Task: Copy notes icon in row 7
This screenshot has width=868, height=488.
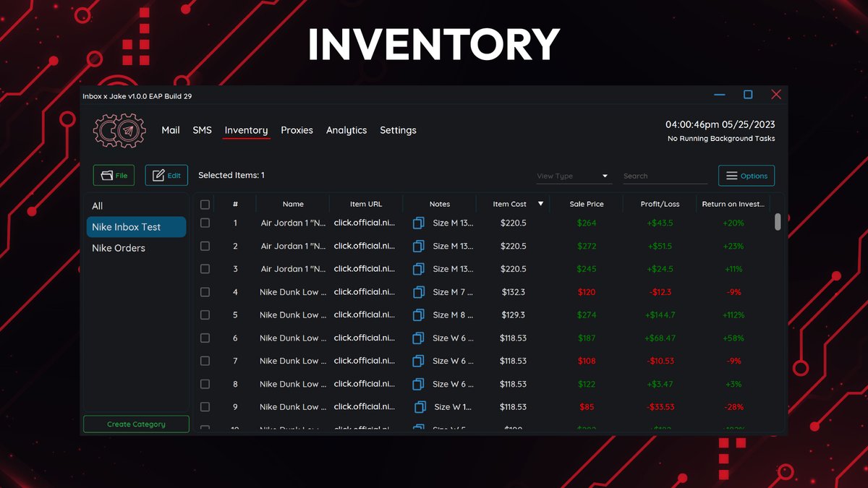Action: tap(418, 361)
